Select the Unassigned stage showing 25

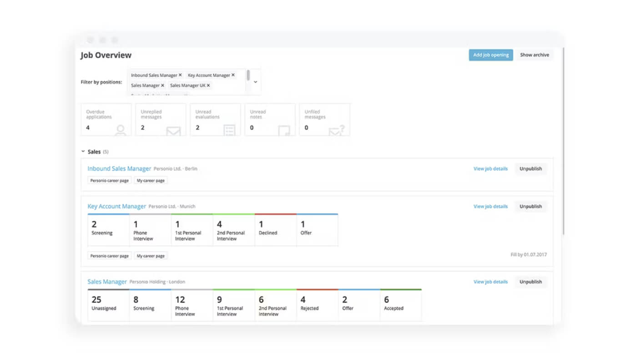point(109,305)
